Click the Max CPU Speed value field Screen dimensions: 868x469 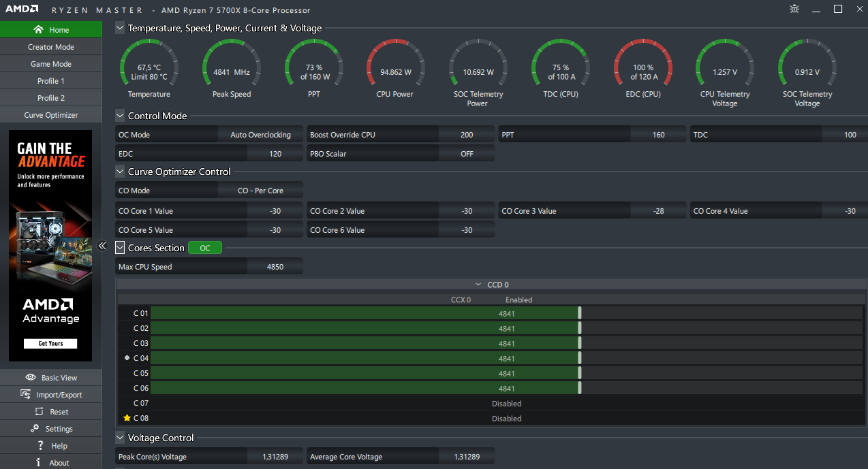275,267
